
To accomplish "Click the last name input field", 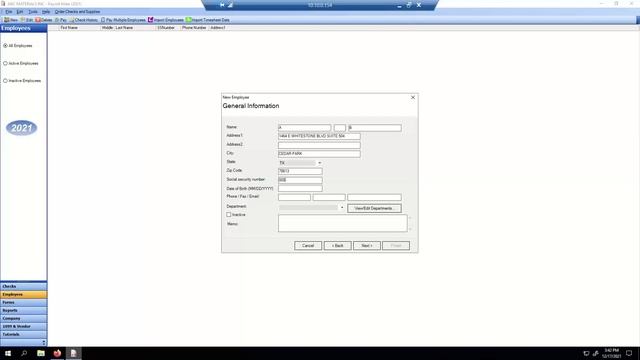I will tap(375, 128).
